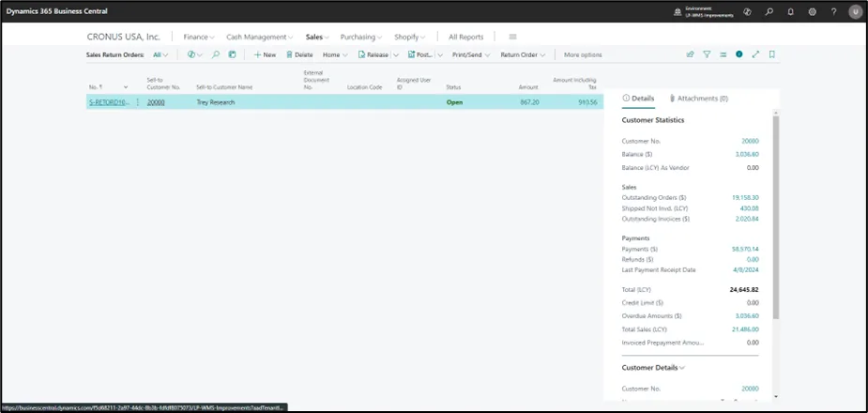Open Payments ($) value 58,570.14
The image size is (868, 413).
pos(745,249)
